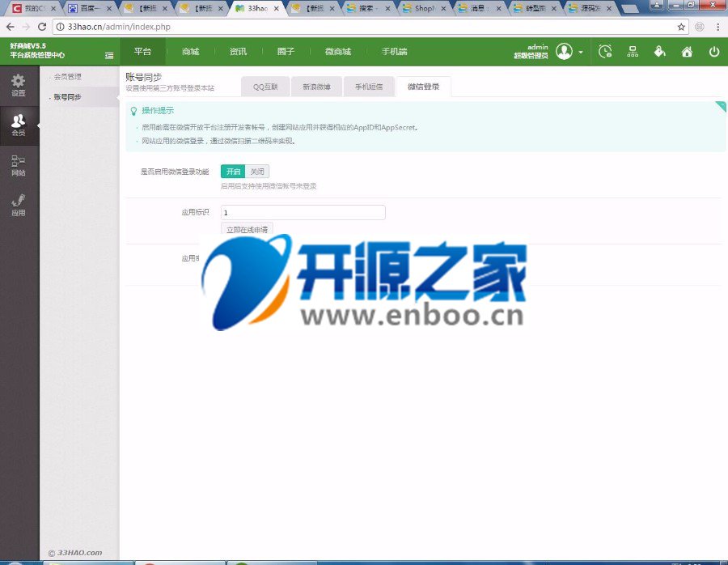Go to the home icon in header
This screenshot has width=728, height=565.
pyautogui.click(x=687, y=52)
